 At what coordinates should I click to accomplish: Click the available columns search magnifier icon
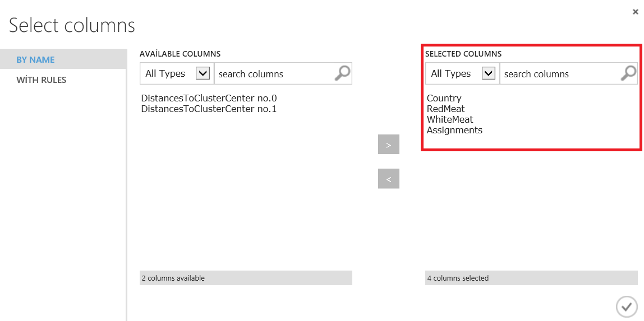pyautogui.click(x=342, y=73)
